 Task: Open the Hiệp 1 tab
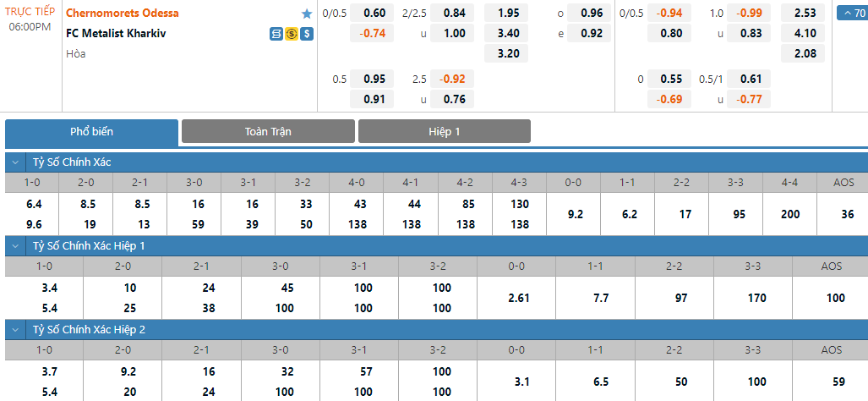(445, 132)
